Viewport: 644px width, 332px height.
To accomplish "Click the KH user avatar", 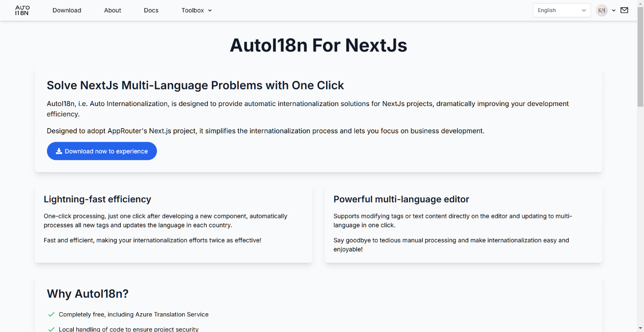I will coord(602,10).
